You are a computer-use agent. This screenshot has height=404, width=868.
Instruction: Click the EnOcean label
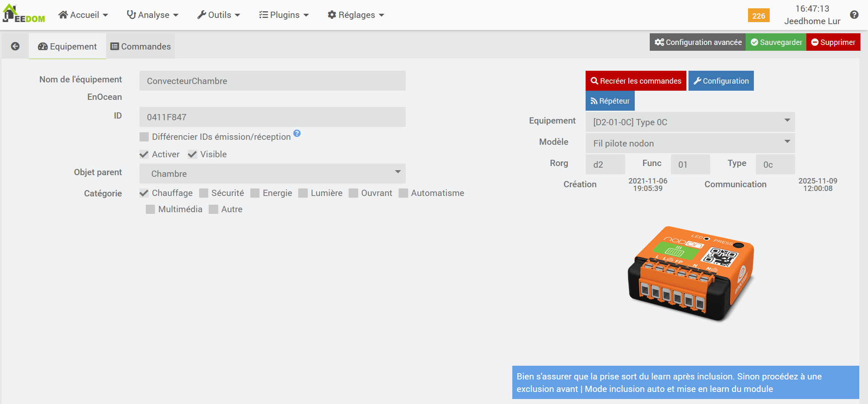coord(105,97)
